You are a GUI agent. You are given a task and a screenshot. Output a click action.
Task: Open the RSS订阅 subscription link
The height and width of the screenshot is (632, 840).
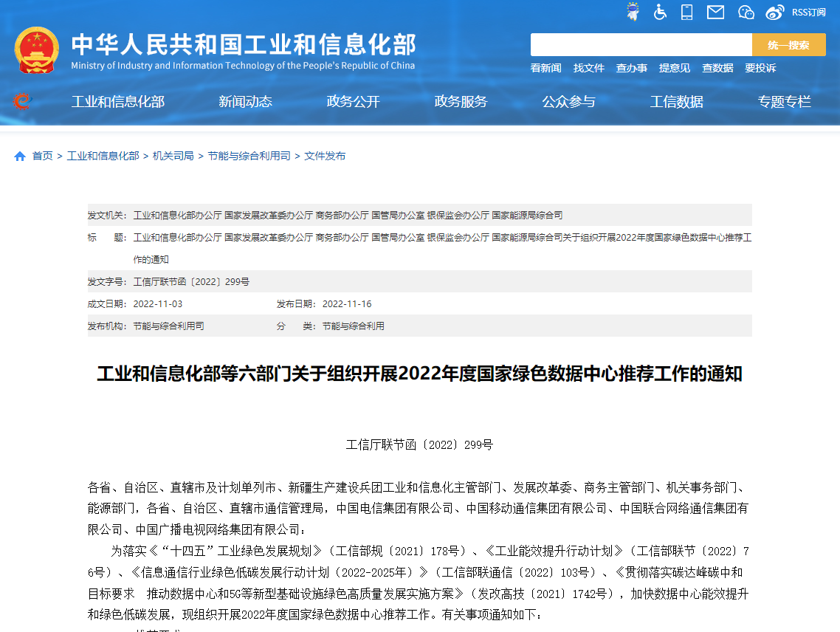click(808, 13)
